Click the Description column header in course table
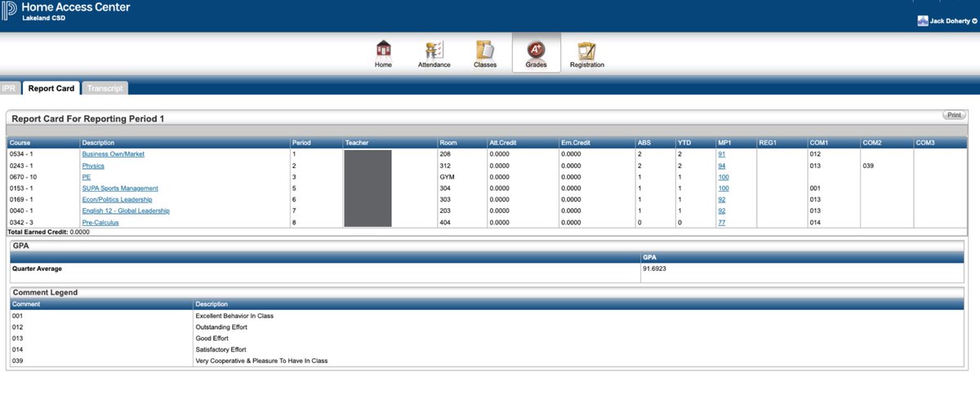Screen dimensions: 980x408 [185, 142]
